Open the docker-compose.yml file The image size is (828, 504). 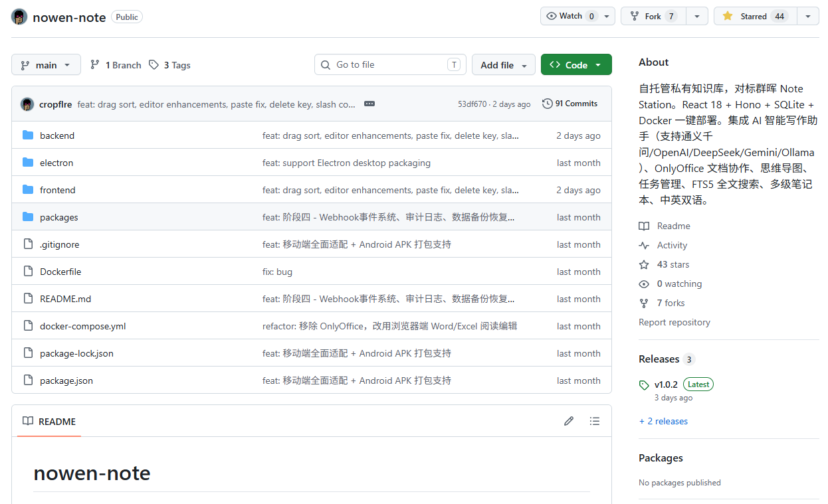[x=83, y=326]
